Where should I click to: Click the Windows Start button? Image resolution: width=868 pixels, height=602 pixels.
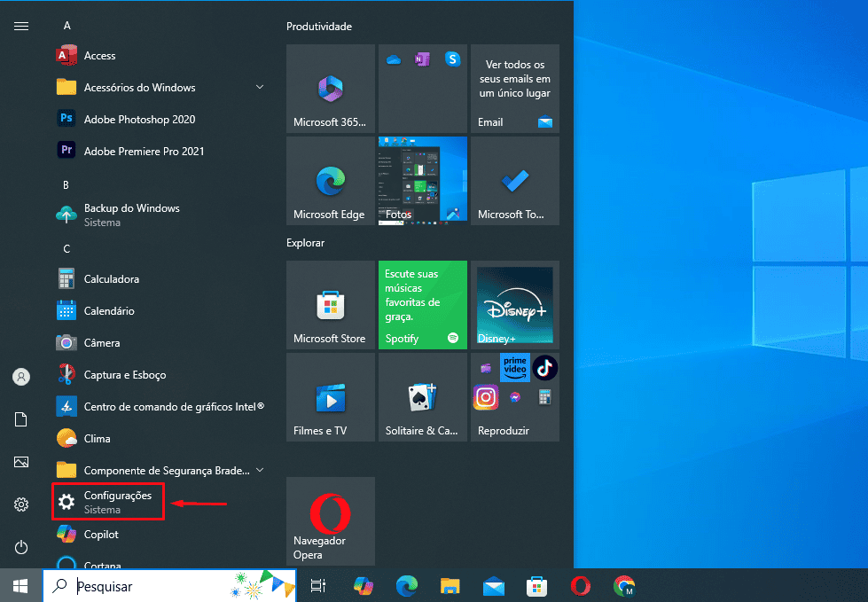[21, 585]
